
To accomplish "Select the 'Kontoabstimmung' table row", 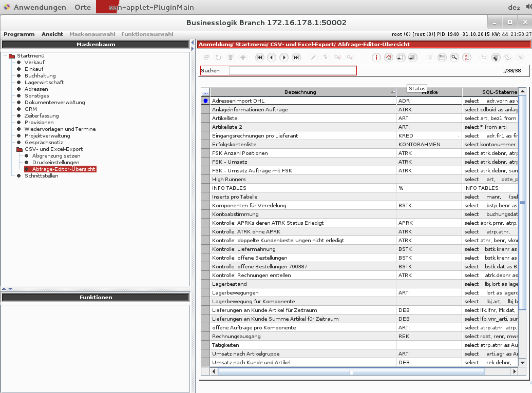I will coord(359,214).
